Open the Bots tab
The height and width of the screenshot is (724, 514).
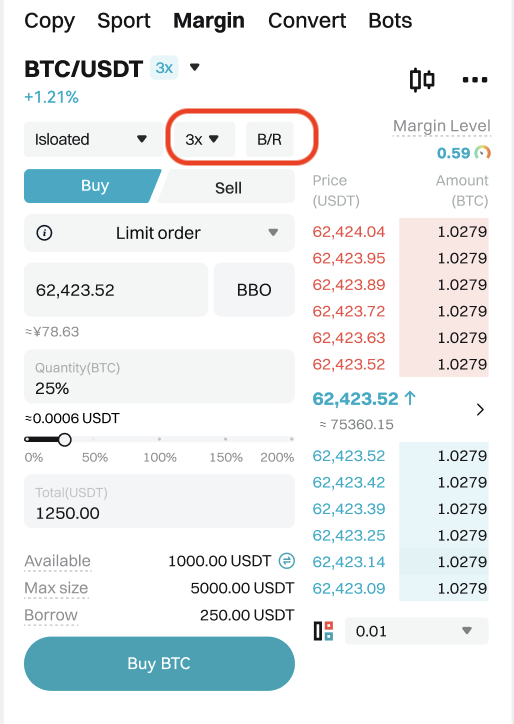click(390, 21)
